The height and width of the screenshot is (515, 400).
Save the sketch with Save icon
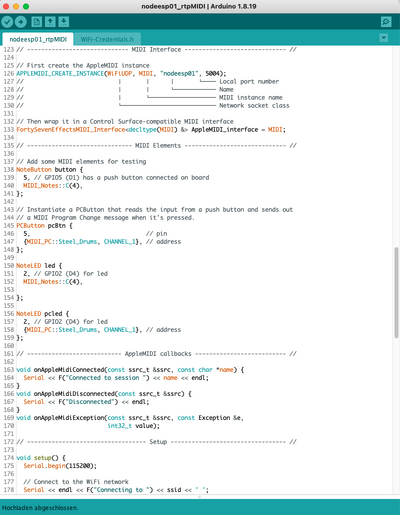coord(64,22)
